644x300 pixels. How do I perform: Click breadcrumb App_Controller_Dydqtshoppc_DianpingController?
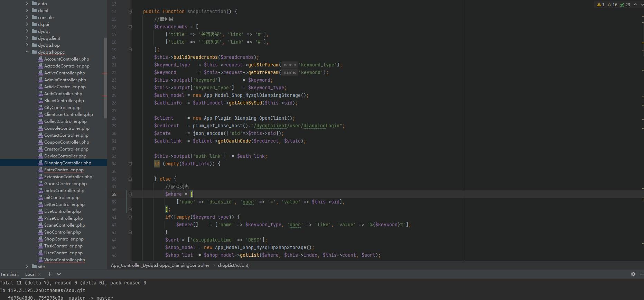(x=160, y=265)
